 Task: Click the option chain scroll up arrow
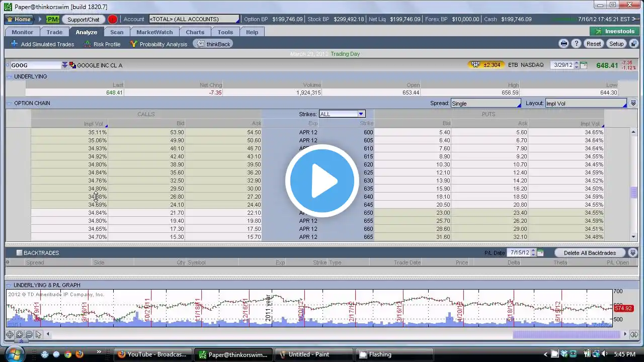633,132
